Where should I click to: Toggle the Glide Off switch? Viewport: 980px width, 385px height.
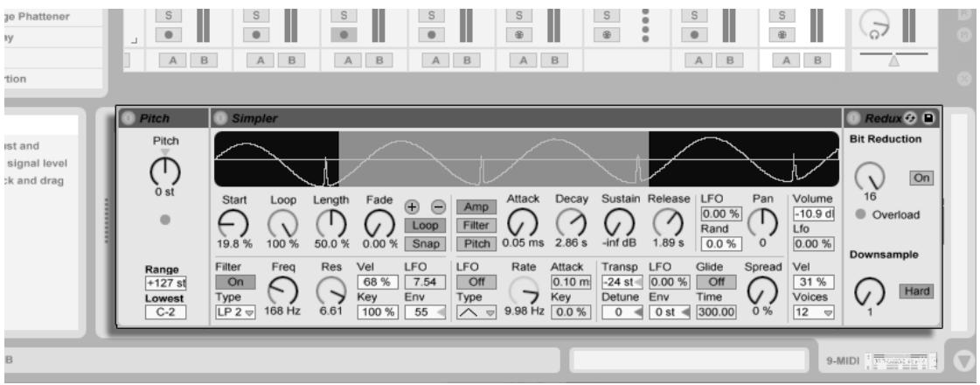[716, 282]
